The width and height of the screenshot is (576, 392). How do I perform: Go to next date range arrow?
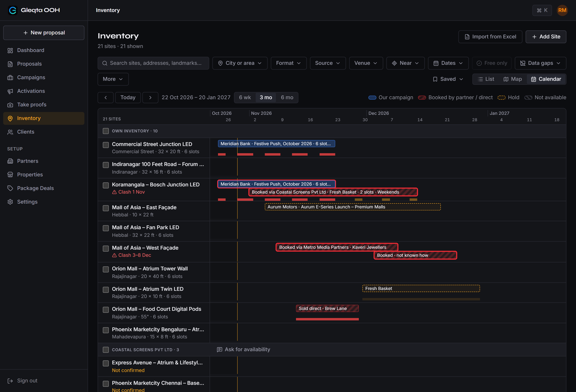tap(150, 98)
